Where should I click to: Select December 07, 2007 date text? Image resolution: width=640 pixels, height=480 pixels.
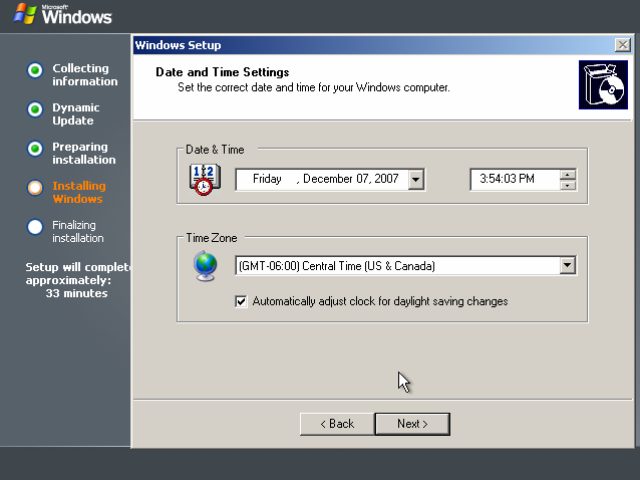point(351,179)
